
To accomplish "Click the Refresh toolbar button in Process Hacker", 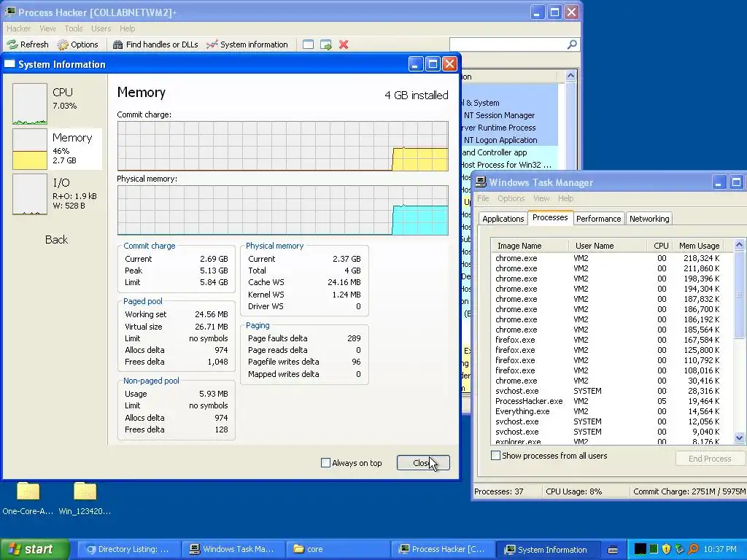I will coord(28,44).
